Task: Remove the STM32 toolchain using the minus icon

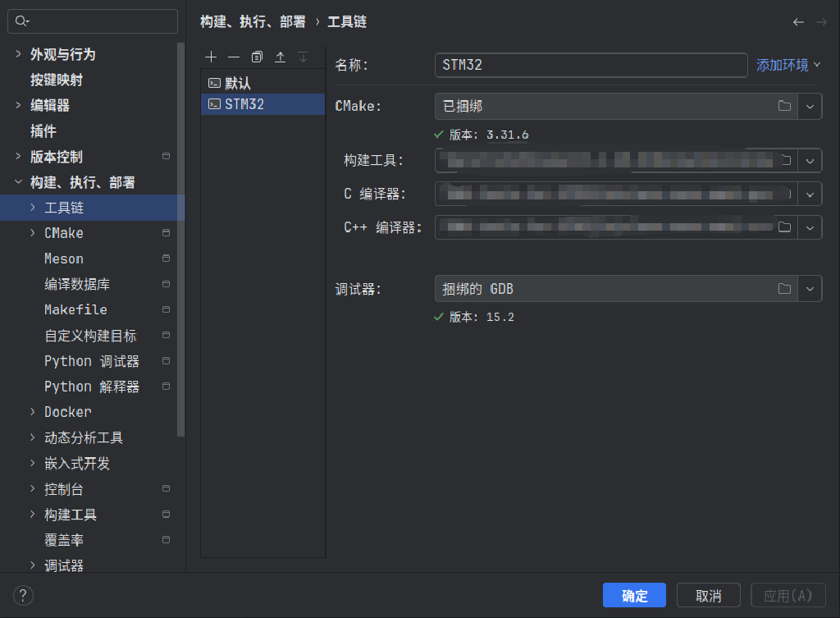Action: (233, 57)
